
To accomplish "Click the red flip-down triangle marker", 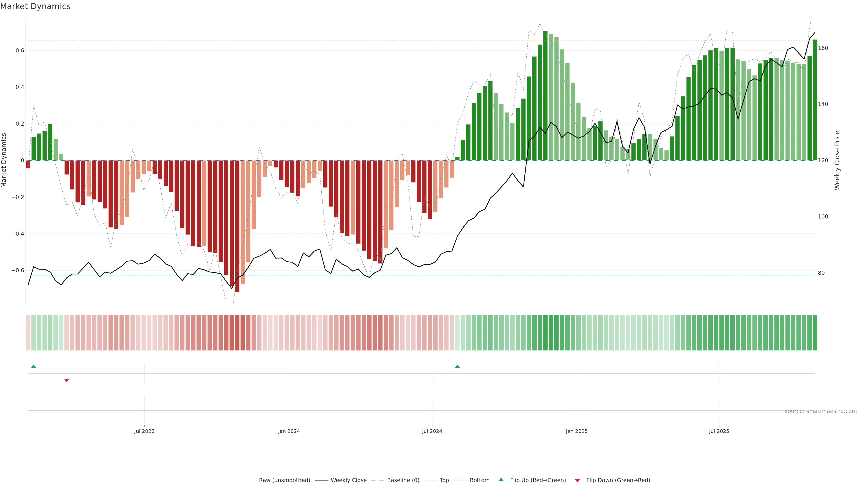I will [67, 380].
